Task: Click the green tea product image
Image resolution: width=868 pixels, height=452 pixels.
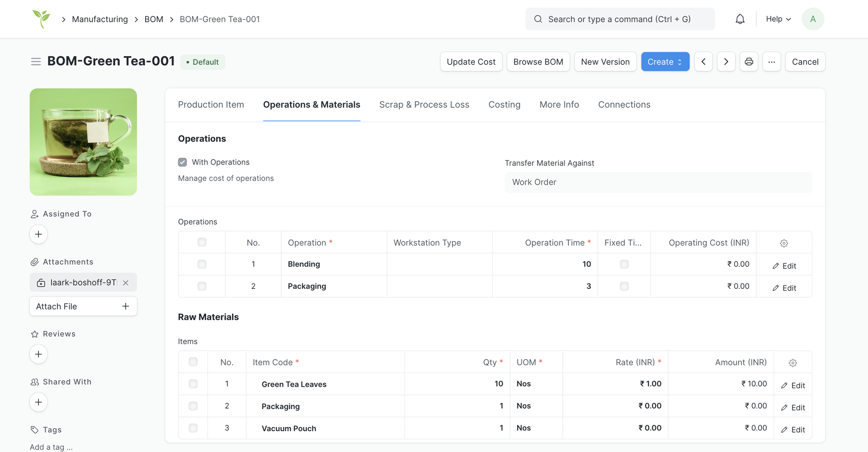Action: (x=83, y=142)
